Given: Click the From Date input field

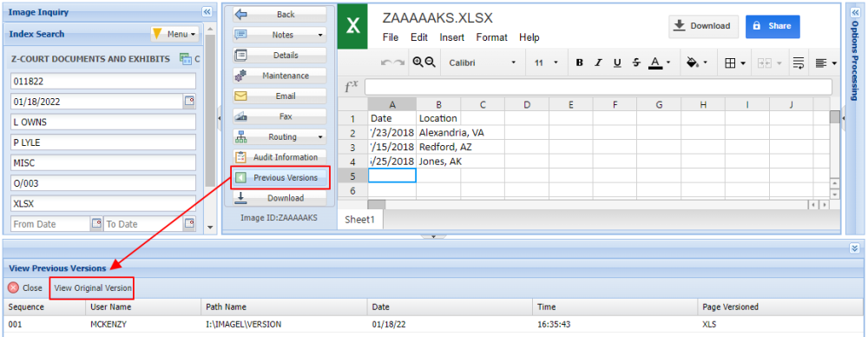Looking at the screenshot, I should [50, 224].
